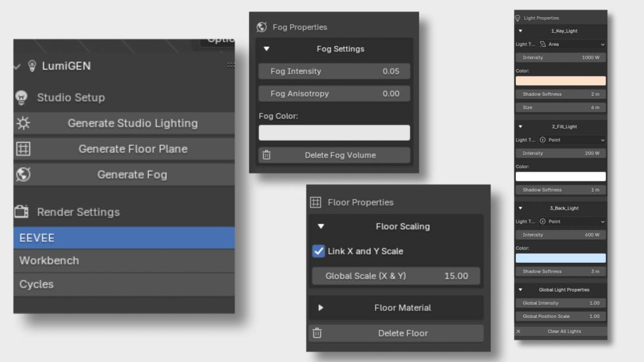Switch render engine to Cycles
Viewport: 644px width, 362px height.
(x=124, y=284)
